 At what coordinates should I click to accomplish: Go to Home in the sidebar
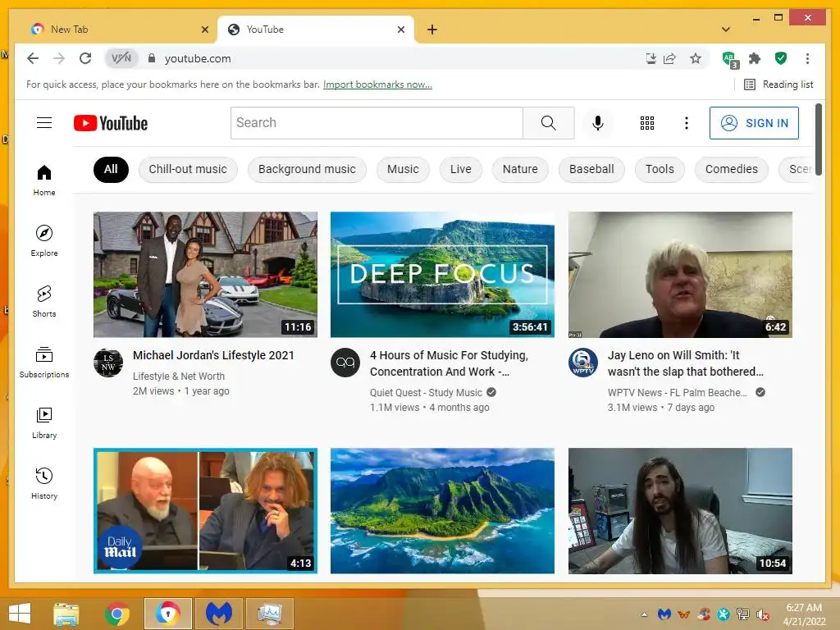click(44, 180)
